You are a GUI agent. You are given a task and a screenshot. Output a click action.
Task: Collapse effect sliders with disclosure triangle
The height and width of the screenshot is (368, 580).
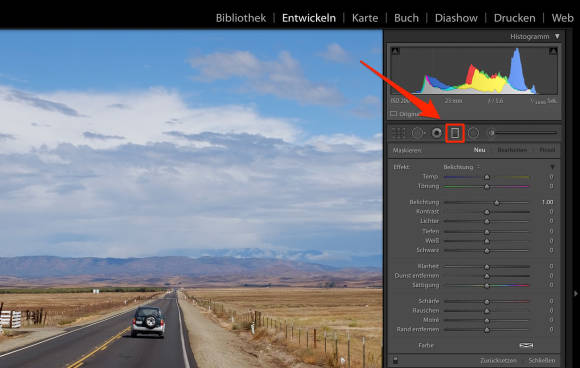point(552,167)
